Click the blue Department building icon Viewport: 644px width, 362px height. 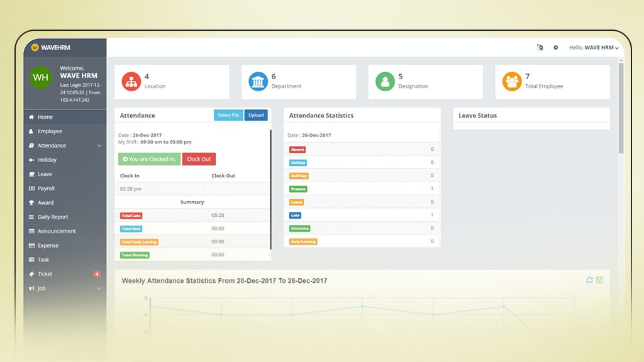pos(258,82)
